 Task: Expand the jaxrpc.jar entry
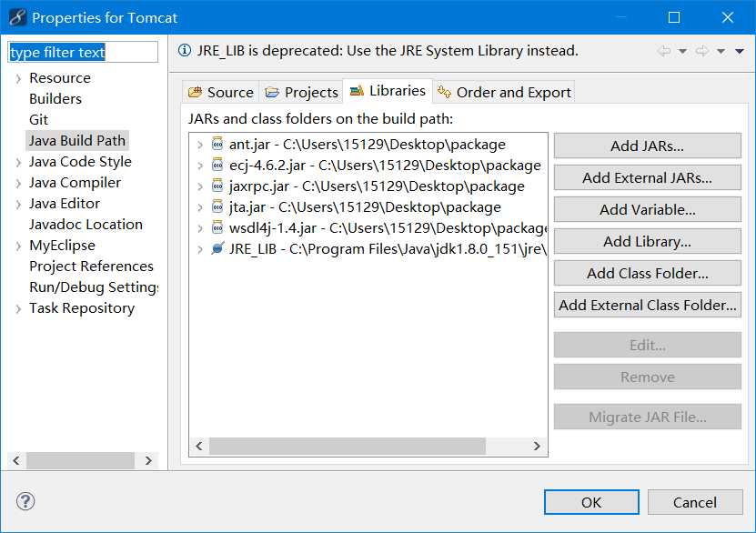click(200, 186)
